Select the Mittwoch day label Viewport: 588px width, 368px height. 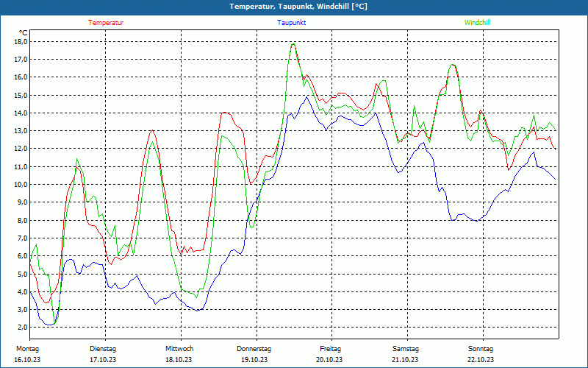(x=179, y=348)
